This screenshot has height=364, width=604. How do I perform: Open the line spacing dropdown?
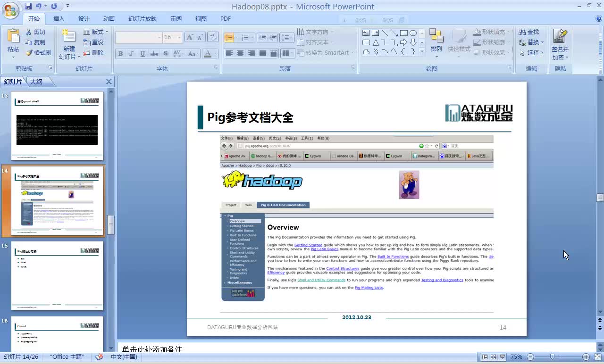286,38
